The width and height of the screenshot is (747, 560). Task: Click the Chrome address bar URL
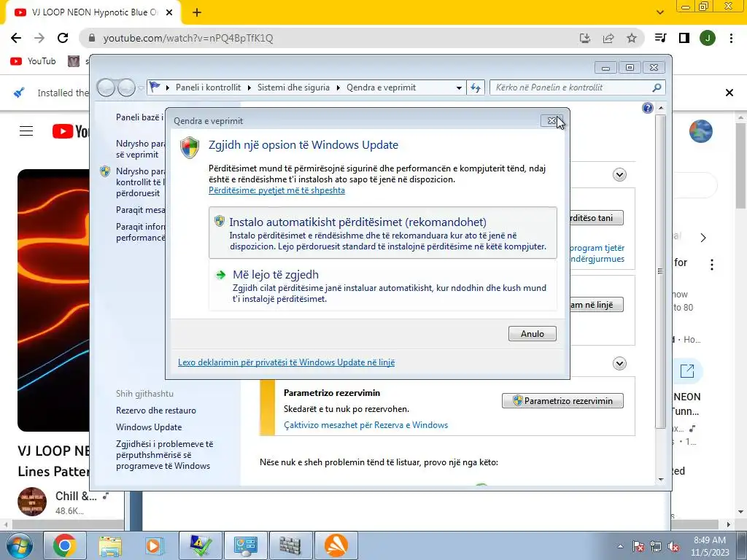coord(188,38)
